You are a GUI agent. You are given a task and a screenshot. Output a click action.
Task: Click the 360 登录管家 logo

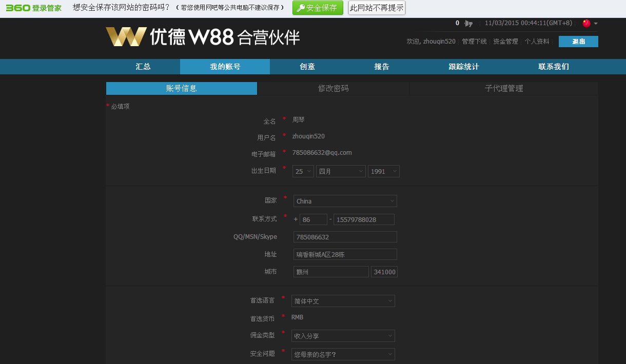[34, 8]
